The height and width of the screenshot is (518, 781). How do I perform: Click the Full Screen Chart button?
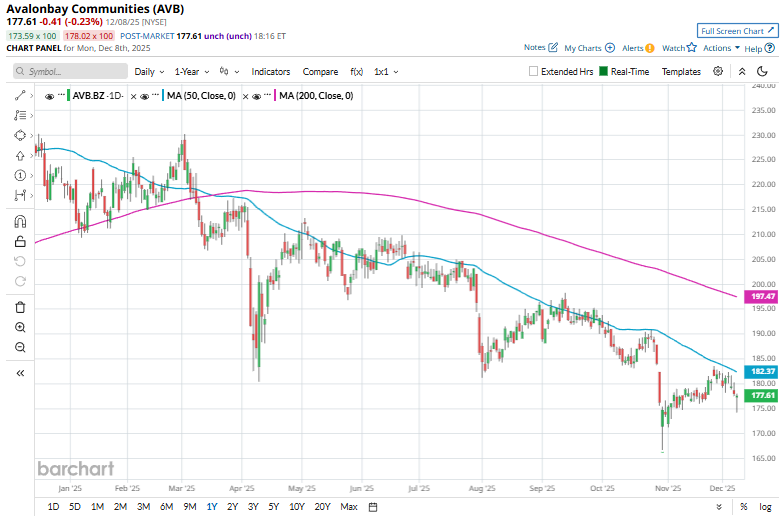[736, 31]
